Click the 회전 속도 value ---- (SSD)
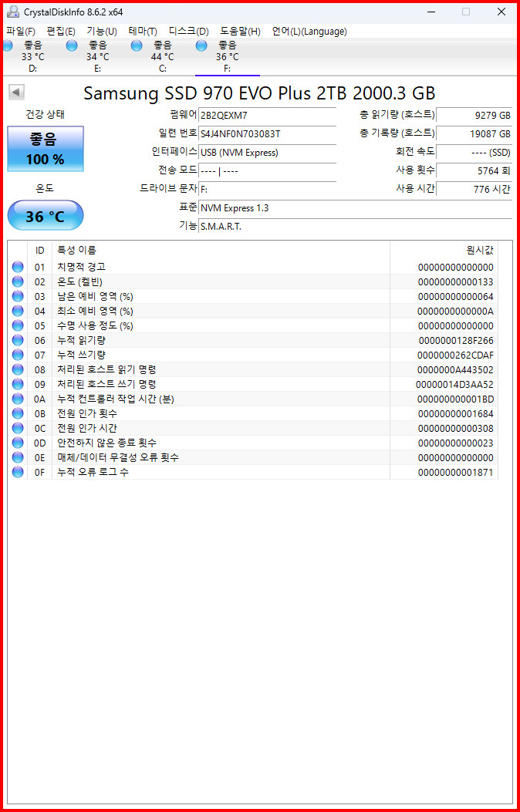Image resolution: width=520 pixels, height=812 pixels. pyautogui.click(x=474, y=152)
